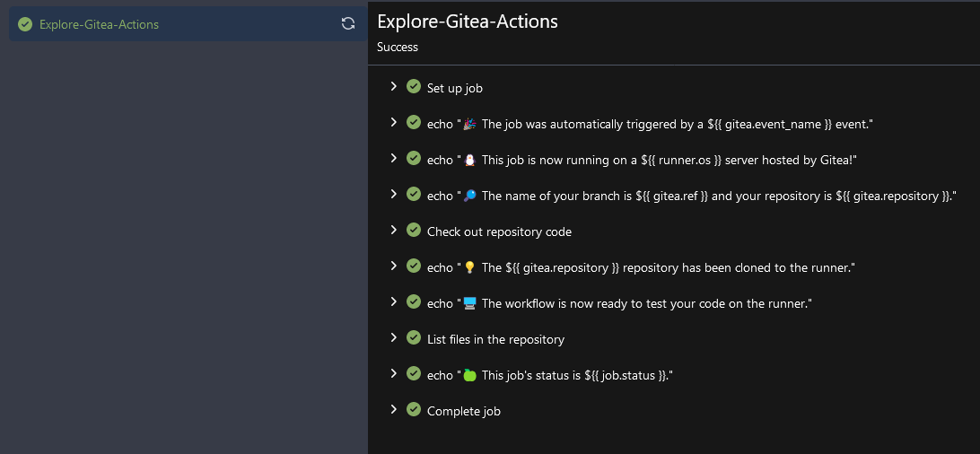
Task: Click the 'Complete job' step label
Action: click(464, 412)
